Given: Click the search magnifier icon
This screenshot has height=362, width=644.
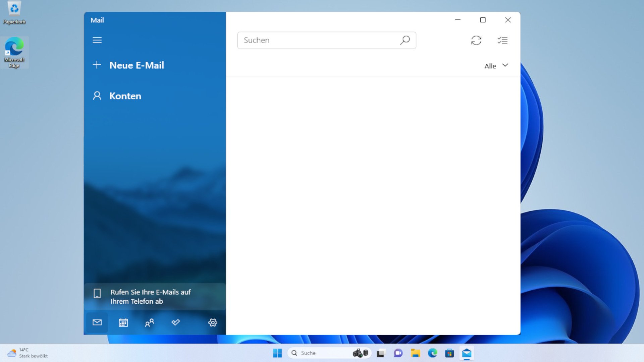Looking at the screenshot, I should (x=405, y=40).
